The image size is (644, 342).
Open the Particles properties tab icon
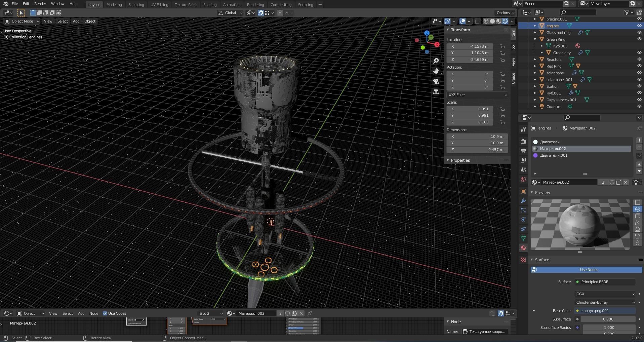(523, 210)
